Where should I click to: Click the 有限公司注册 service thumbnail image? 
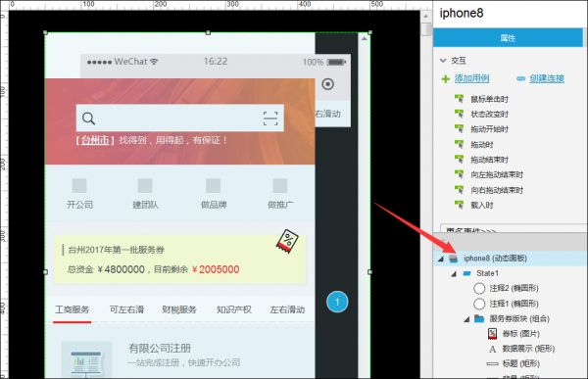86,359
